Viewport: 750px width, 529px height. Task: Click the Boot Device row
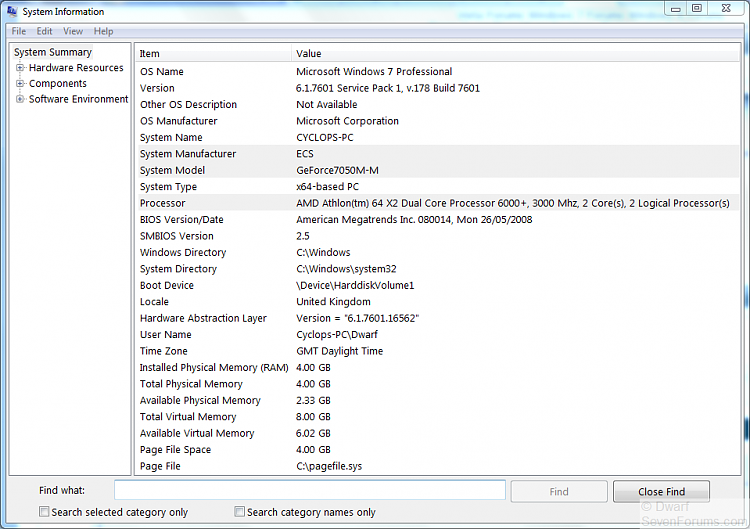438,286
